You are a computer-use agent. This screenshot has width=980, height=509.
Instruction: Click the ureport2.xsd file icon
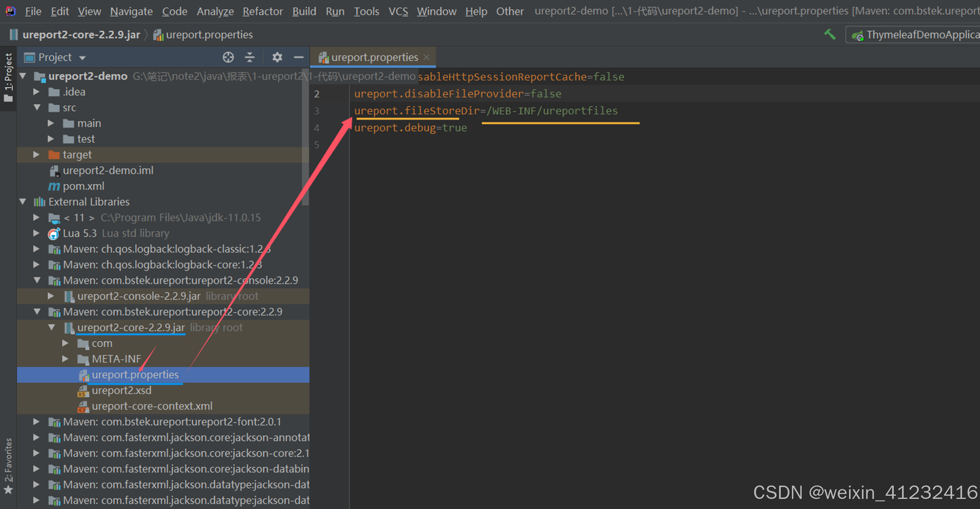(83, 391)
